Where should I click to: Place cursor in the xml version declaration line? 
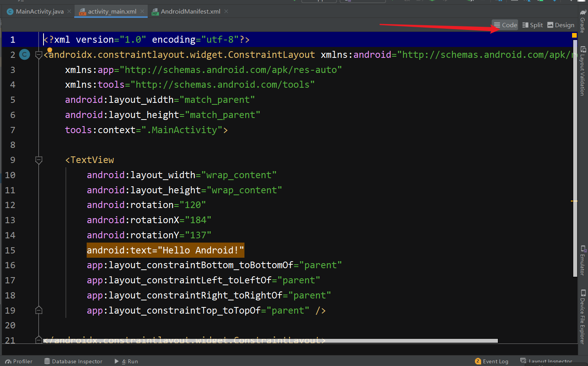pyautogui.click(x=147, y=40)
